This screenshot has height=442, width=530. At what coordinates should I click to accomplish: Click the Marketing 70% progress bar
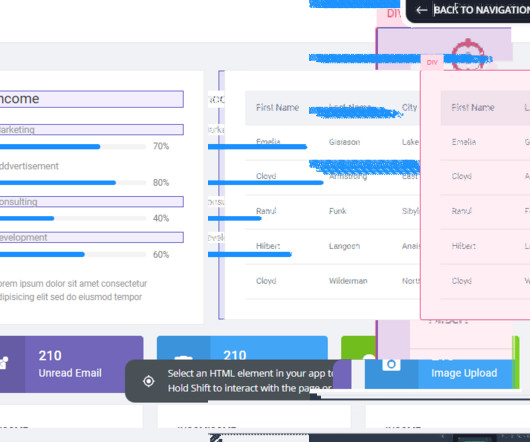tap(73, 147)
